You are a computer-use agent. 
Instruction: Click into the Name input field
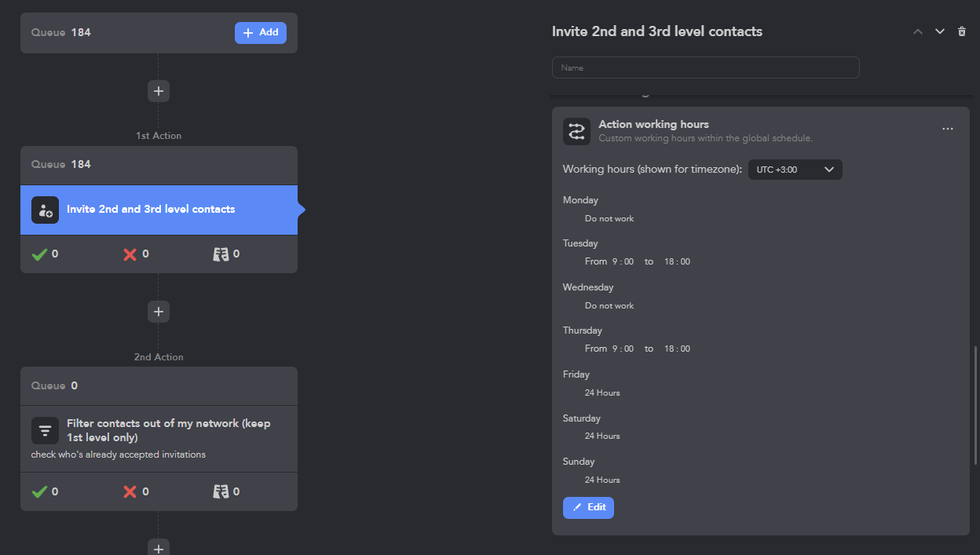[705, 68]
